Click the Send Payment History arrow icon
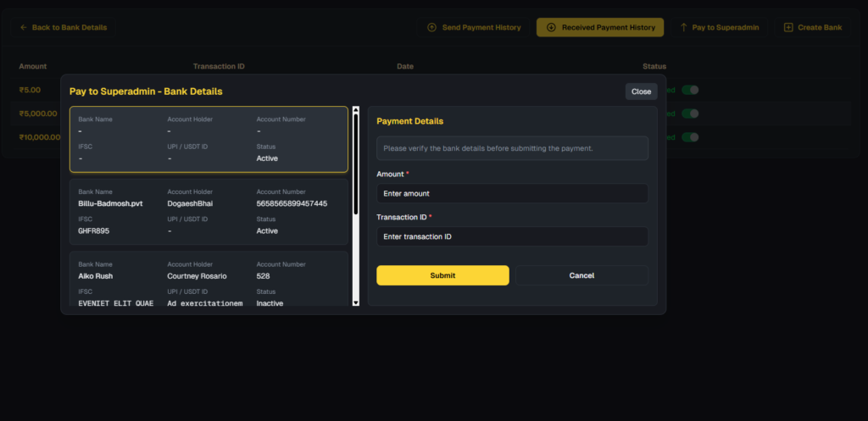Viewport: 868px width, 421px height. 431,28
